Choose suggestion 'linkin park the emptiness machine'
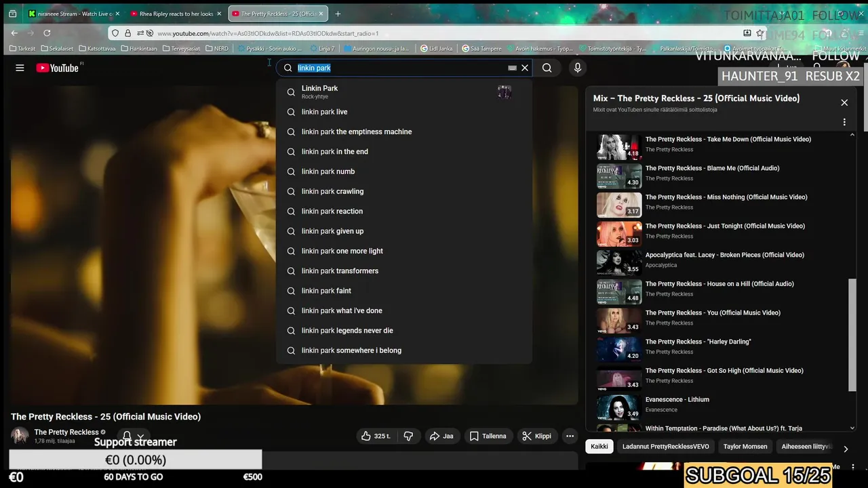 click(x=404, y=131)
